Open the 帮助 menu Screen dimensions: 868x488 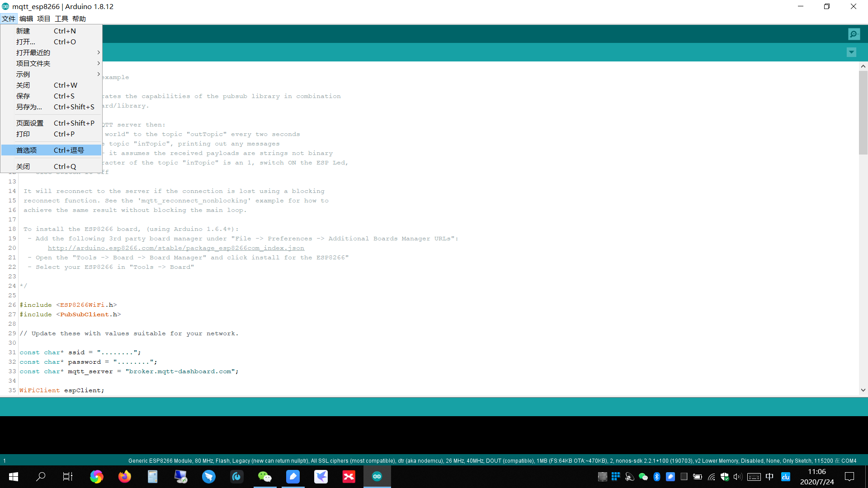(x=79, y=19)
